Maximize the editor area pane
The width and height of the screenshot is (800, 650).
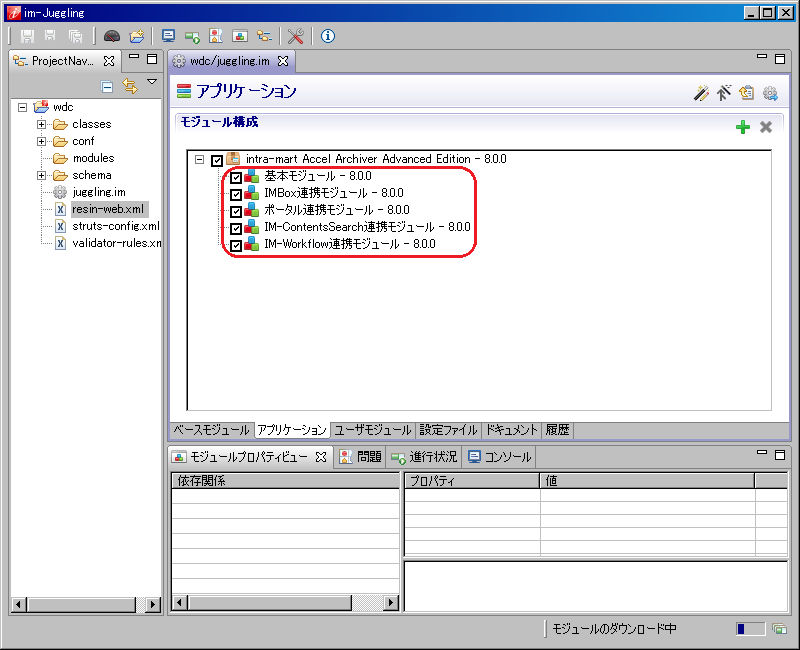[x=780, y=59]
